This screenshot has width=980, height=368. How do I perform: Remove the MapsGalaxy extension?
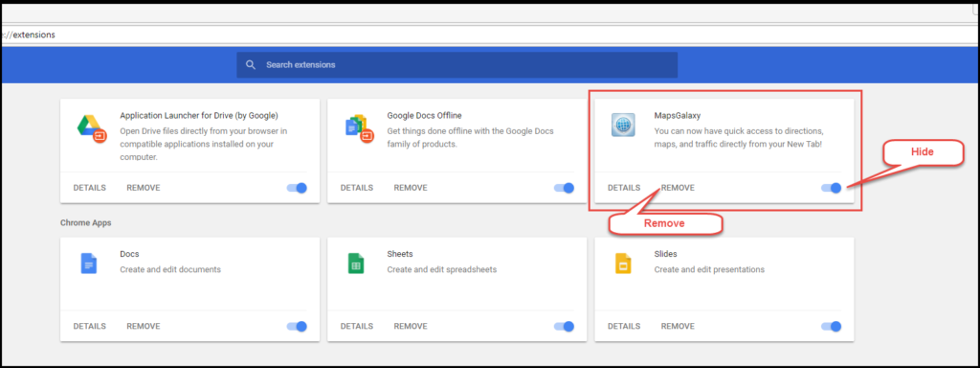click(678, 188)
